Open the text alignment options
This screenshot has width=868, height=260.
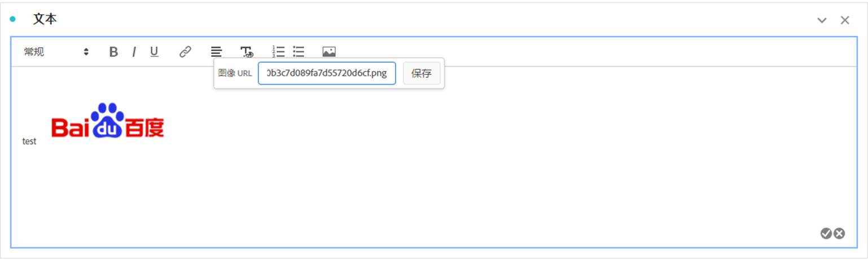[217, 52]
